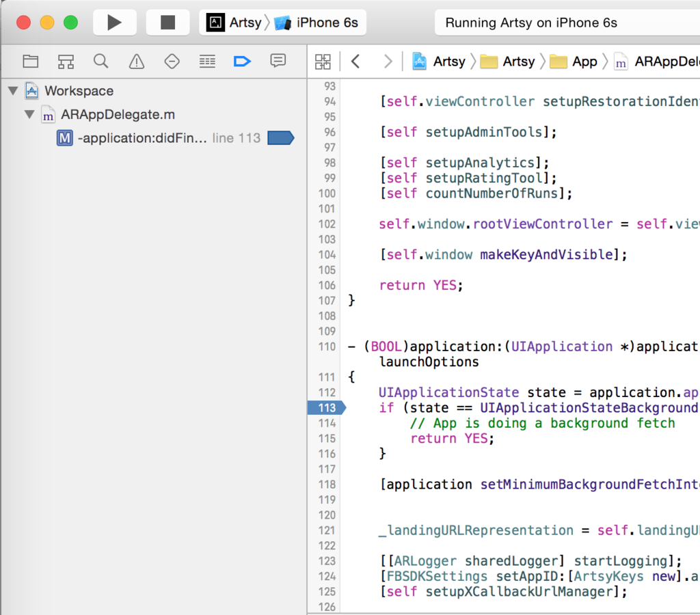
Task: Click '[self setupAnalytics];' code line
Action: coord(464,163)
